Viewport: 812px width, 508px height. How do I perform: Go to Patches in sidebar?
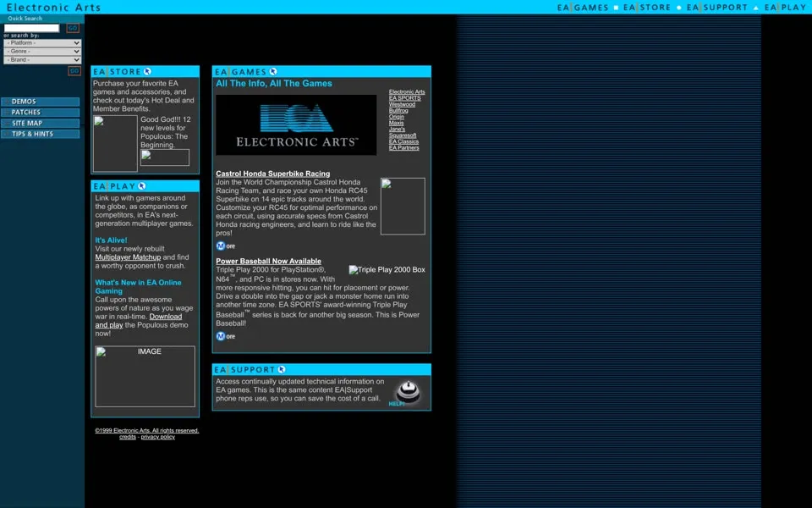click(41, 113)
